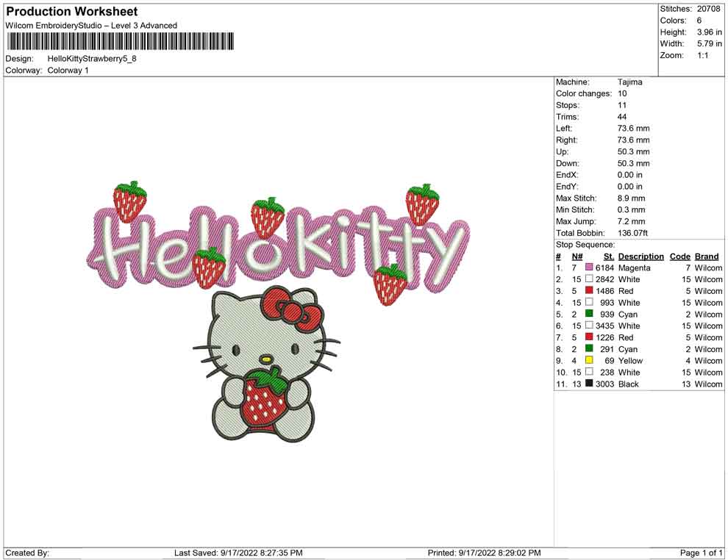The height and width of the screenshot is (560, 728).
Task: Click 'Wilcom EmbroideryStudio – Level 3 Advanced' text
Action: pyautogui.click(x=91, y=26)
